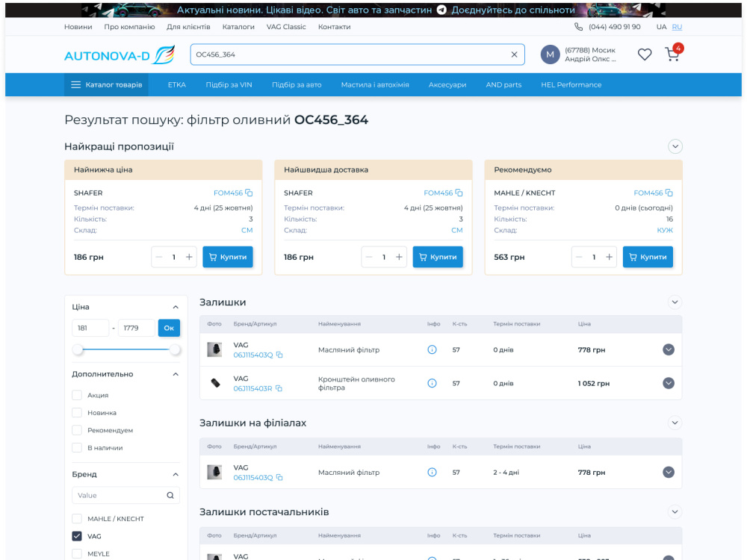This screenshot has height=560, width=747.
Task: Apply price range with Ок button
Action: tap(169, 328)
